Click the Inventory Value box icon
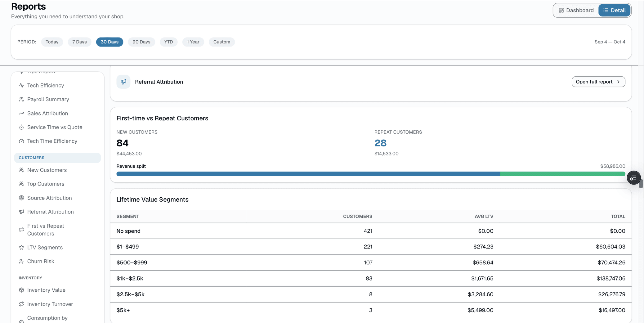This screenshot has height=323, width=644. [21, 290]
